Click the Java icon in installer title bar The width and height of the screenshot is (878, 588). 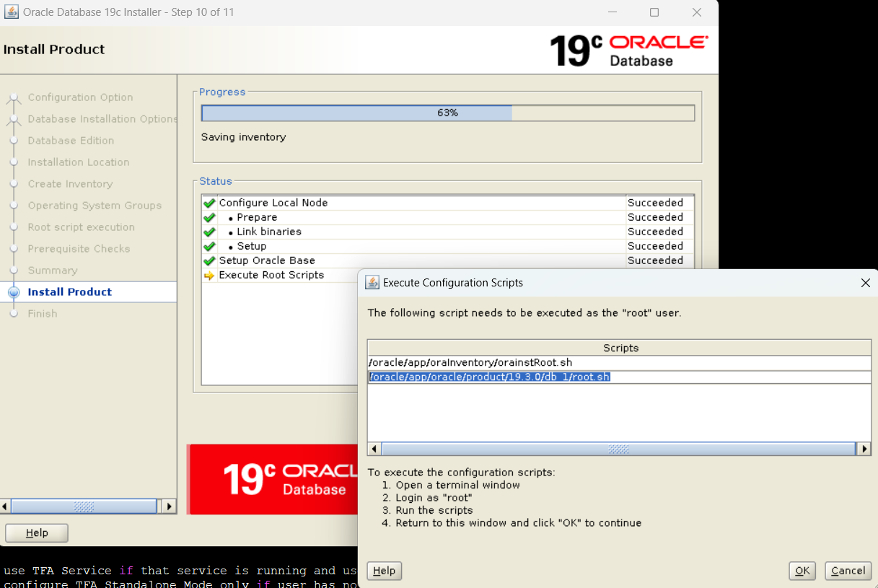tap(11, 12)
